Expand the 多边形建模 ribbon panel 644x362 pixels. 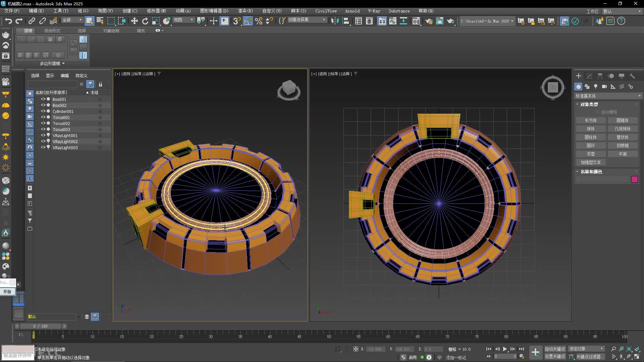point(52,63)
